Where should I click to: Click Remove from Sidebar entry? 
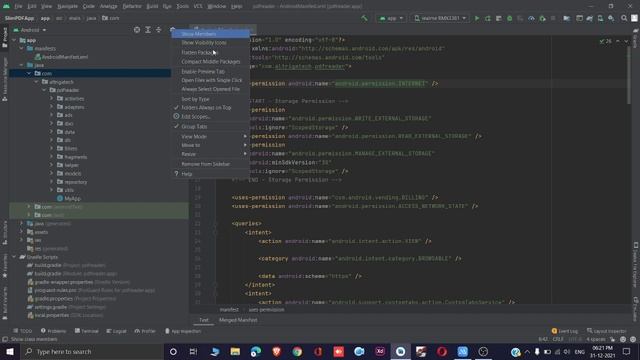(x=211, y=164)
